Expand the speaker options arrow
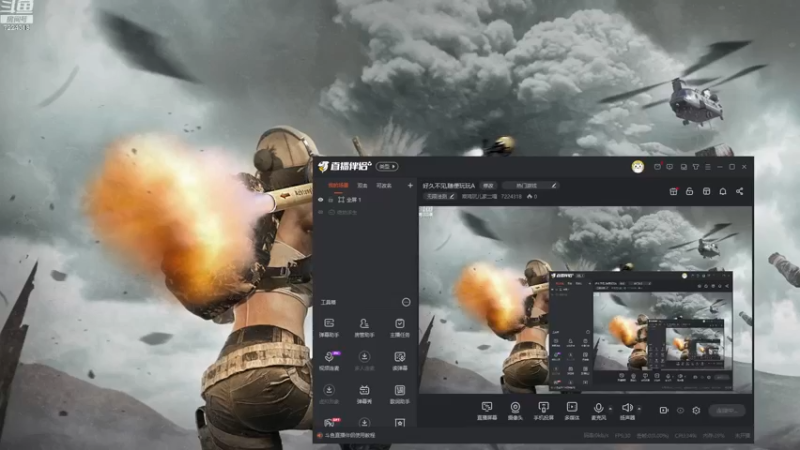The width and height of the screenshot is (800, 450). [639, 409]
